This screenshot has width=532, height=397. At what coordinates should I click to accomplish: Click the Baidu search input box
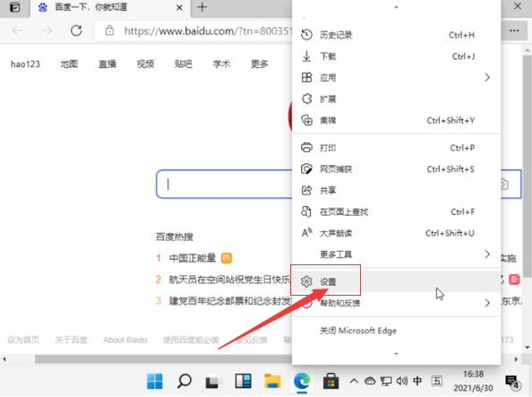pyautogui.click(x=224, y=184)
